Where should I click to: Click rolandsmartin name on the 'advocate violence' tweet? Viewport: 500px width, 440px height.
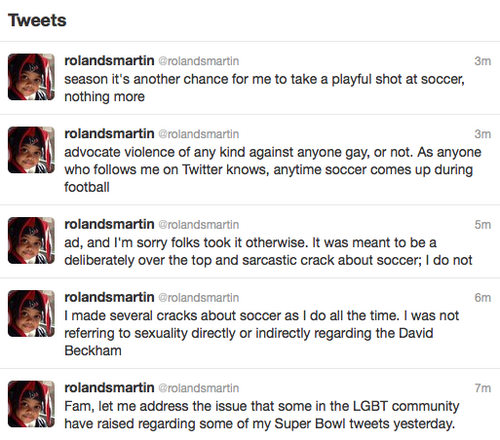[109, 134]
